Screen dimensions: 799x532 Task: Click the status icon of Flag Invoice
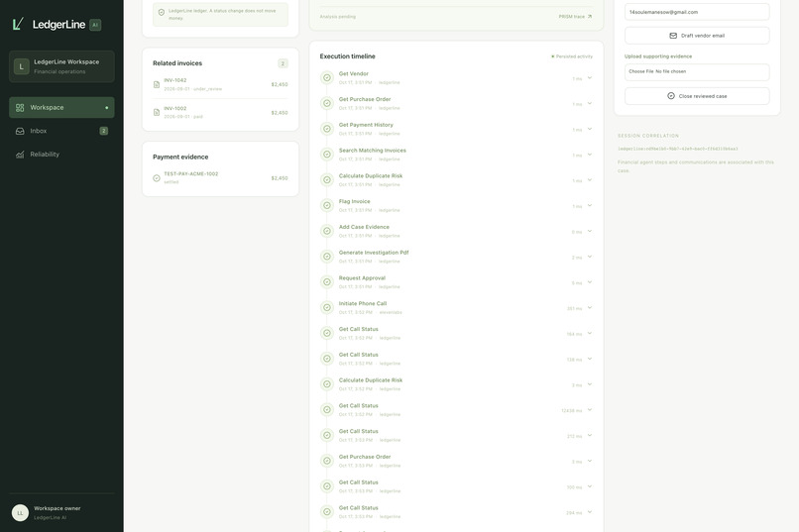pyautogui.click(x=327, y=205)
